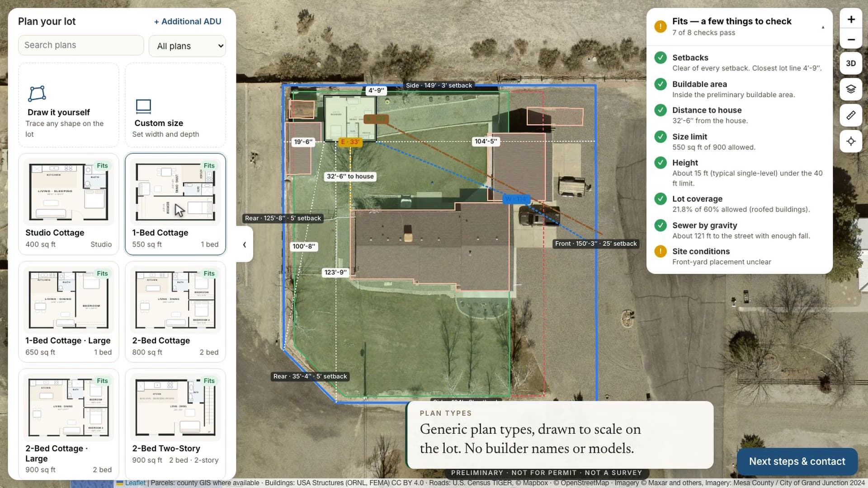Open the map layers control

851,89
